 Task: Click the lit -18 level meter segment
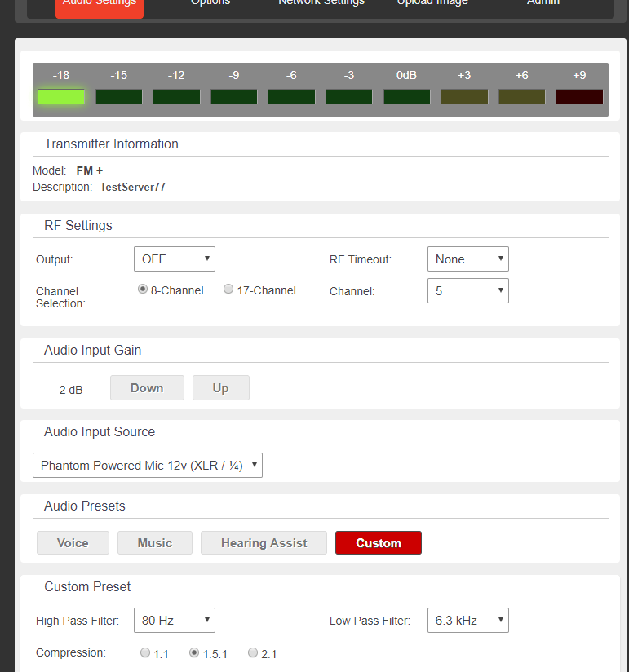(x=61, y=96)
